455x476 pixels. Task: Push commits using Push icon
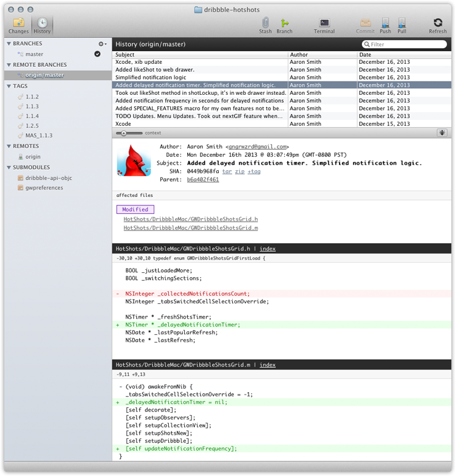pyautogui.click(x=385, y=25)
